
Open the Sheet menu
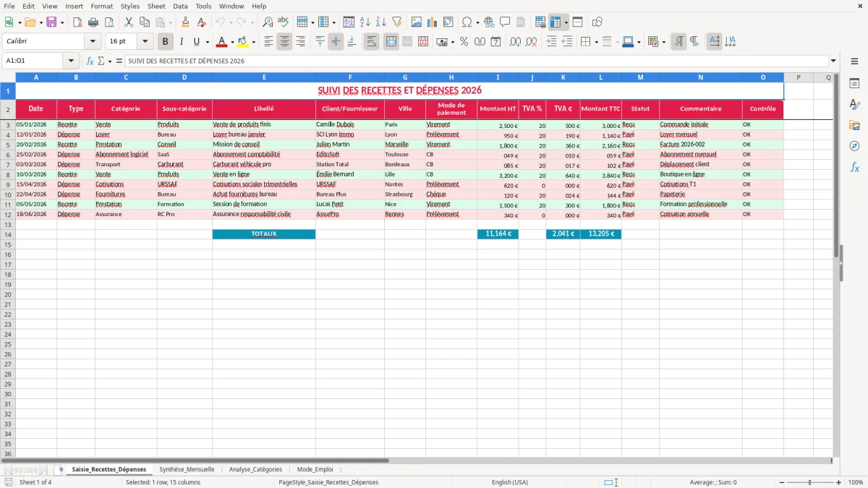[x=157, y=6]
